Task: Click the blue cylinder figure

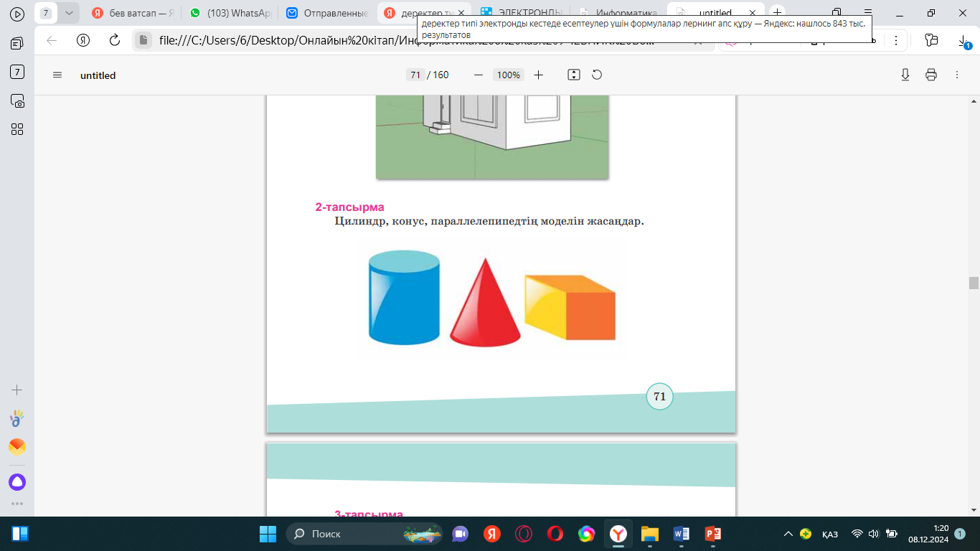Action: point(404,297)
